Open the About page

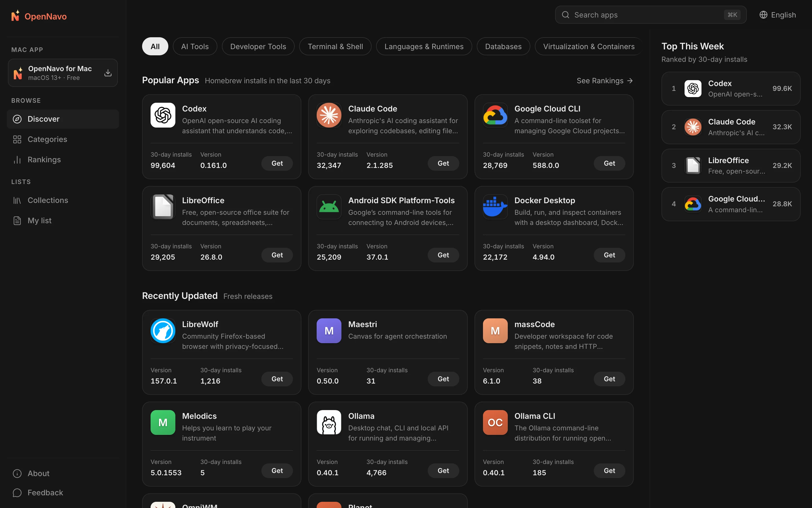click(x=63, y=473)
